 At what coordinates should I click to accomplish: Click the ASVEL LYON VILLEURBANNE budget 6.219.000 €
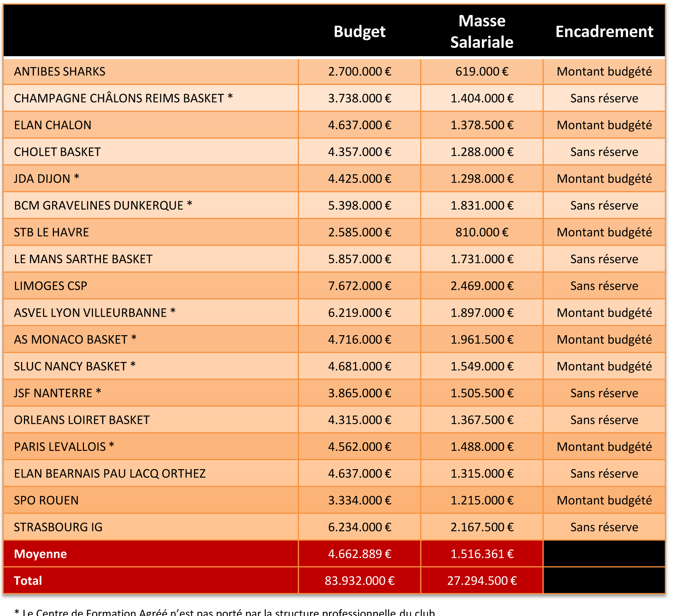359,313
